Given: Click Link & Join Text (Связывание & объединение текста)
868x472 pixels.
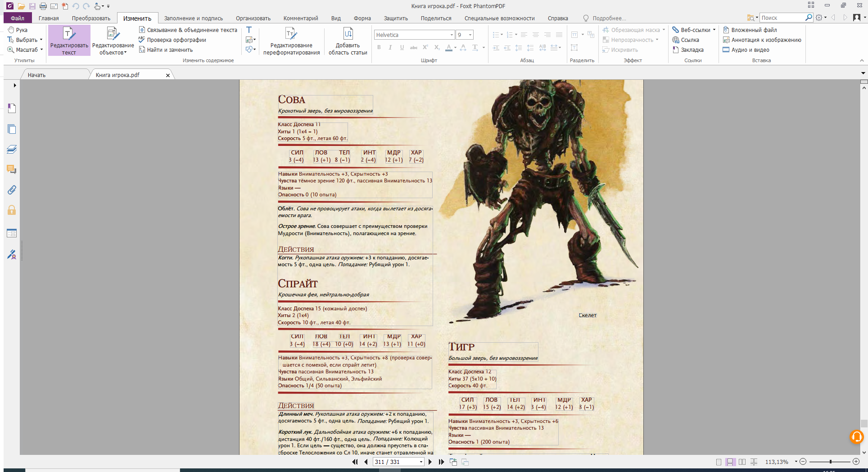Looking at the screenshot, I should coord(188,30).
